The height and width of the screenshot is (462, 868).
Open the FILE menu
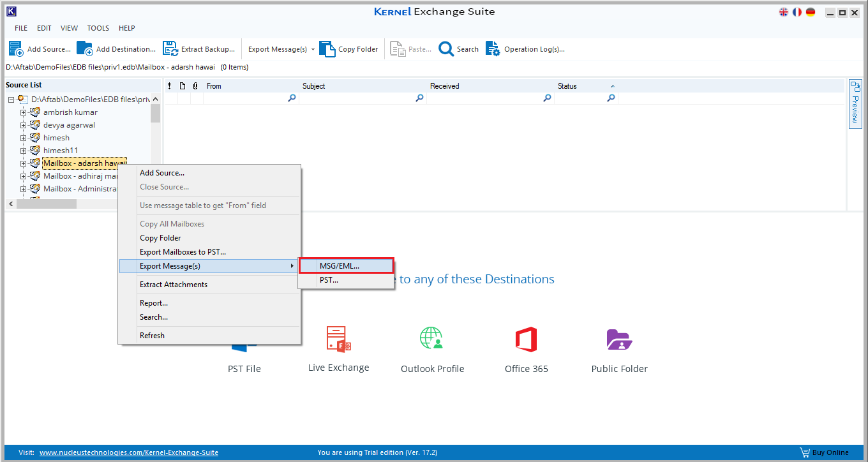coord(21,28)
